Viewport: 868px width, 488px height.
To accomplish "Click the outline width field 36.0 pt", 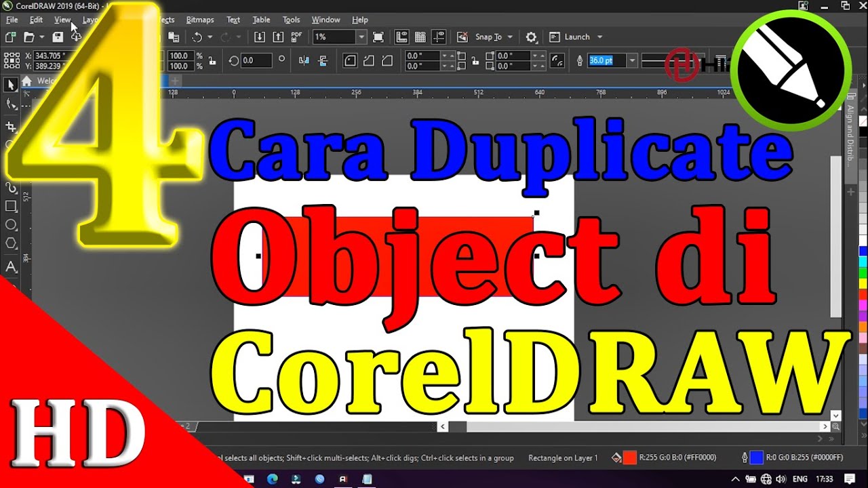I will click(x=606, y=60).
